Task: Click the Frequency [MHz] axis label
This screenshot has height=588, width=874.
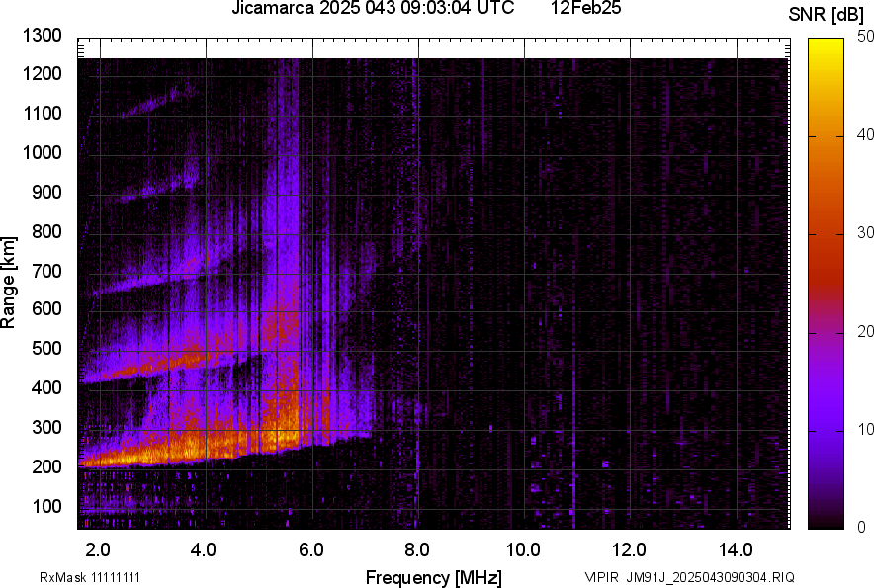Action: click(433, 577)
